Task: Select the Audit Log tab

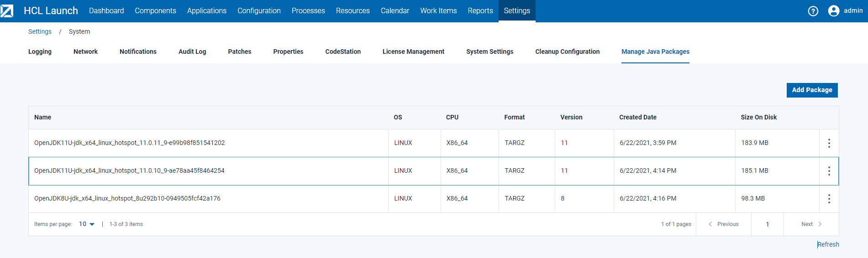Action: click(192, 52)
